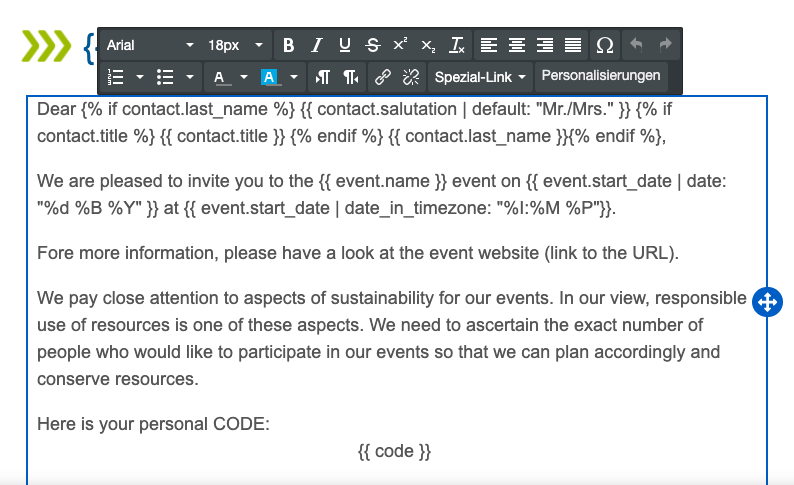Clear text formatting

point(456,45)
